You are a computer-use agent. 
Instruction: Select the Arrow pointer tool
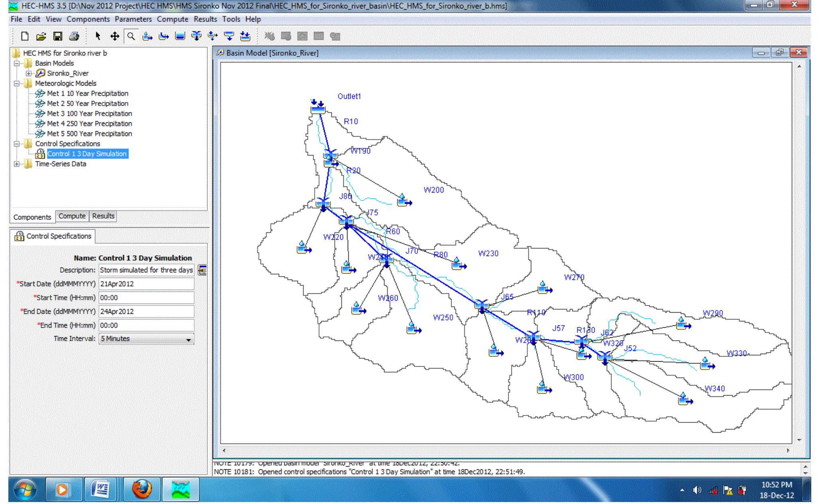pyautogui.click(x=98, y=36)
